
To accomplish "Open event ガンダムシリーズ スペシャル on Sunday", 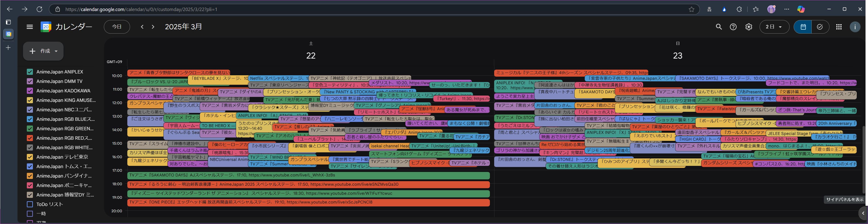I will (727, 164).
